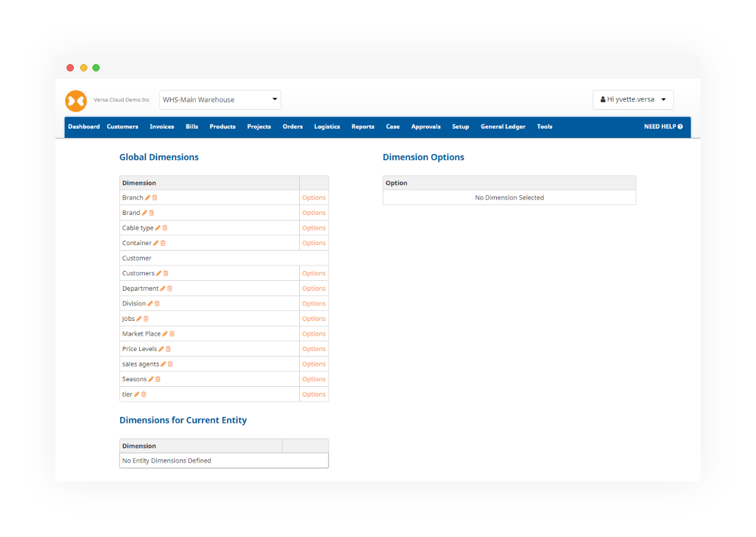The image size is (756, 537).
Task: Open the WHS-Main Warehouse dropdown
Action: coord(220,100)
